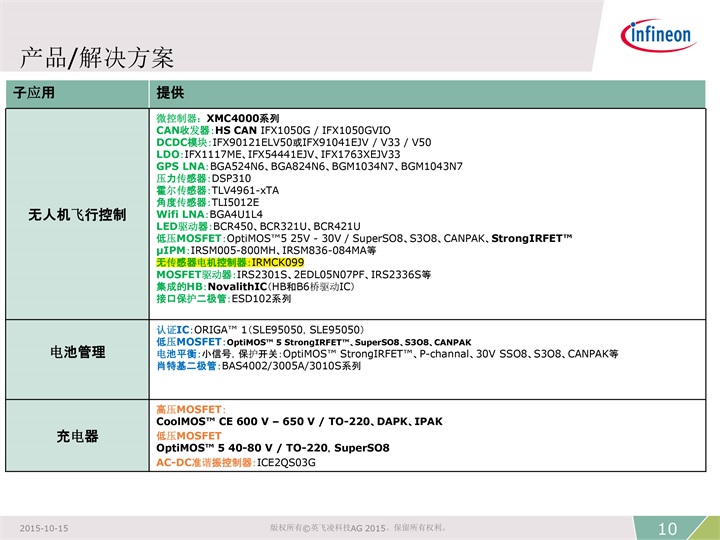720x540 pixels.
Task: Click the 子应用 column header
Action: point(34,93)
